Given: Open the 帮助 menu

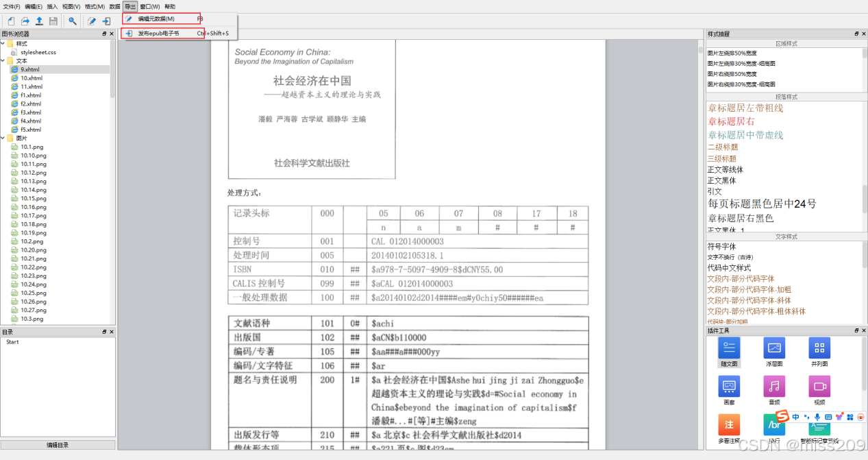Looking at the screenshot, I should coord(170,7).
